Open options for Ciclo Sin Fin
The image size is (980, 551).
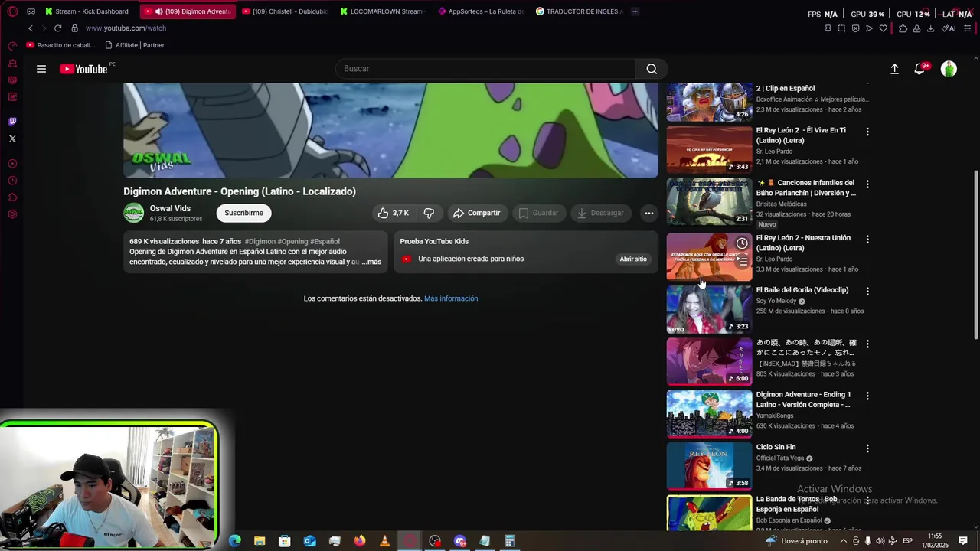(867, 448)
